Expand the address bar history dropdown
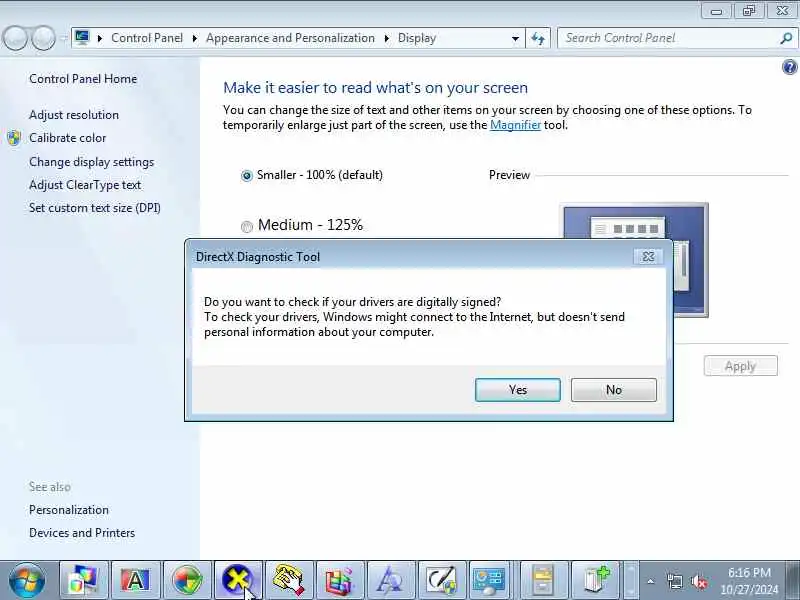The width and height of the screenshot is (800, 600). tap(515, 38)
